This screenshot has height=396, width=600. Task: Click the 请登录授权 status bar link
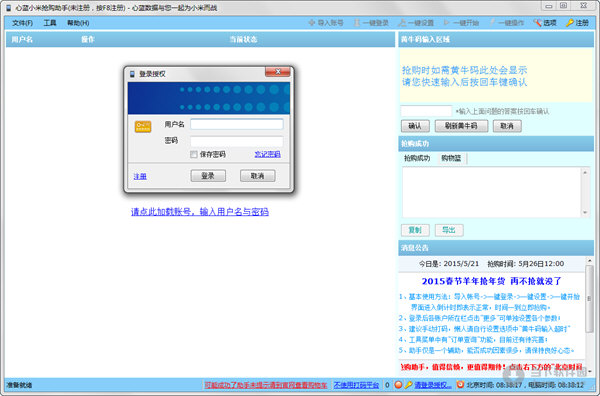coord(433,385)
